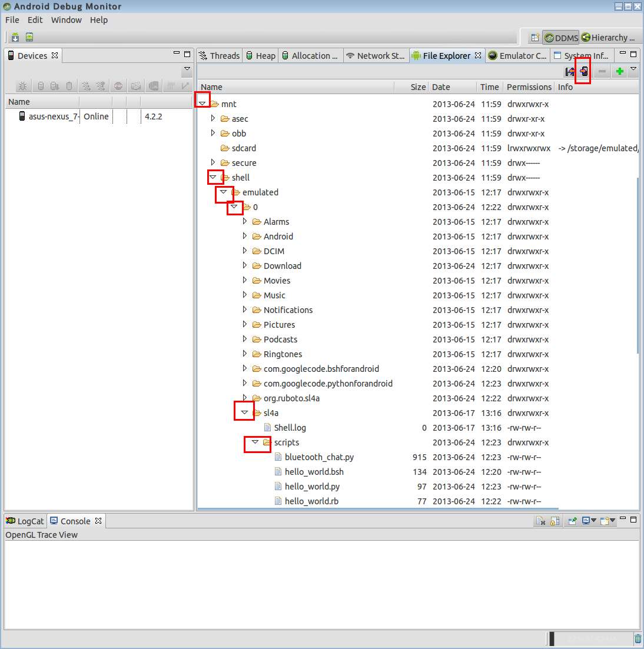Run garbage collector trash icon in status bar
The height and width of the screenshot is (649, 644).
[638, 639]
